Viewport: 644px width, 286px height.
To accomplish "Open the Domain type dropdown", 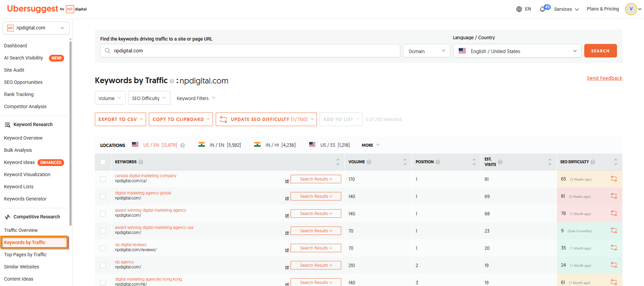I will click(426, 51).
